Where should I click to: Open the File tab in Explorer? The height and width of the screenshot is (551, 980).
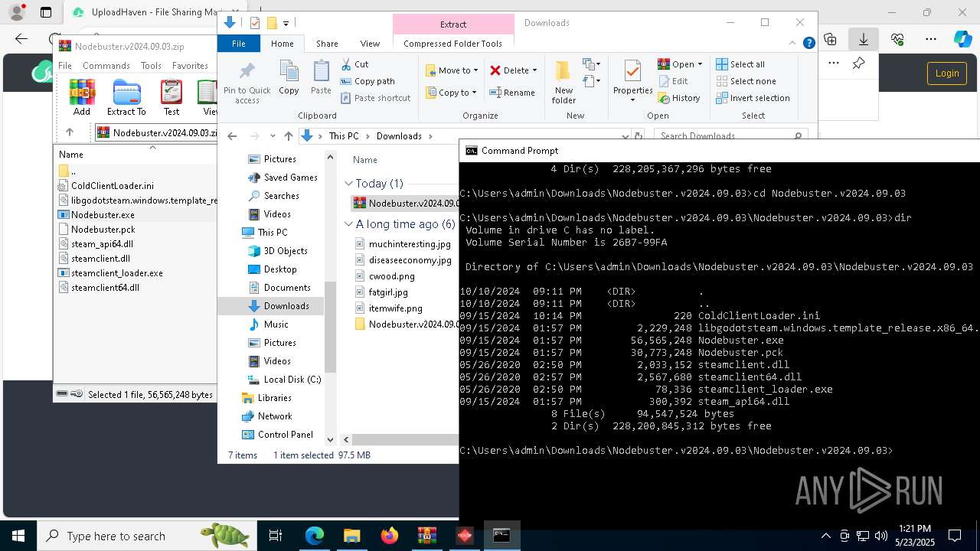(x=239, y=44)
